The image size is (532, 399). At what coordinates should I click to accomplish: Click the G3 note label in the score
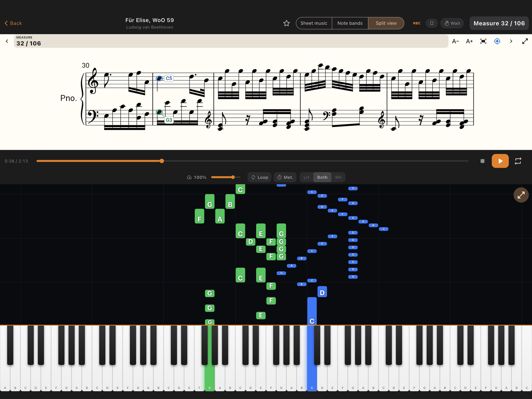tap(169, 120)
